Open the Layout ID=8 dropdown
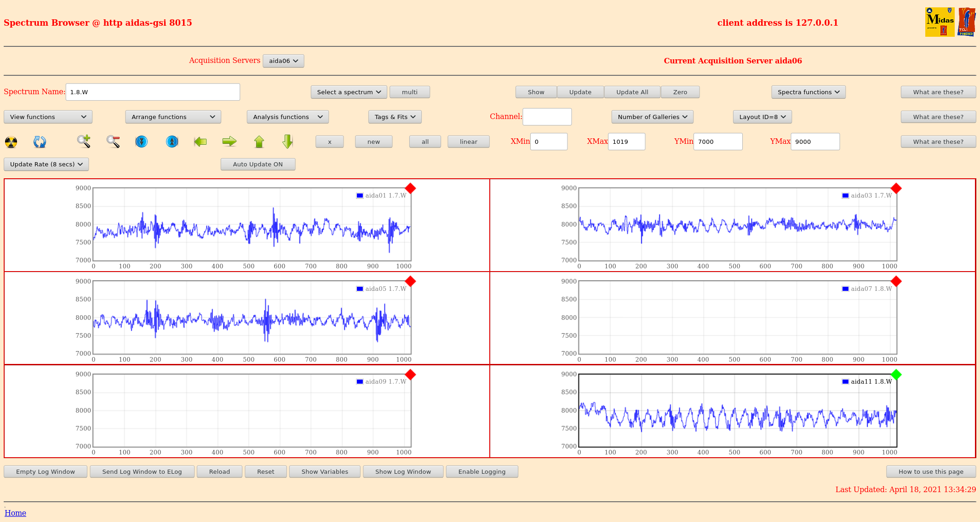Image resolution: width=980 pixels, height=522 pixels. [x=762, y=117]
